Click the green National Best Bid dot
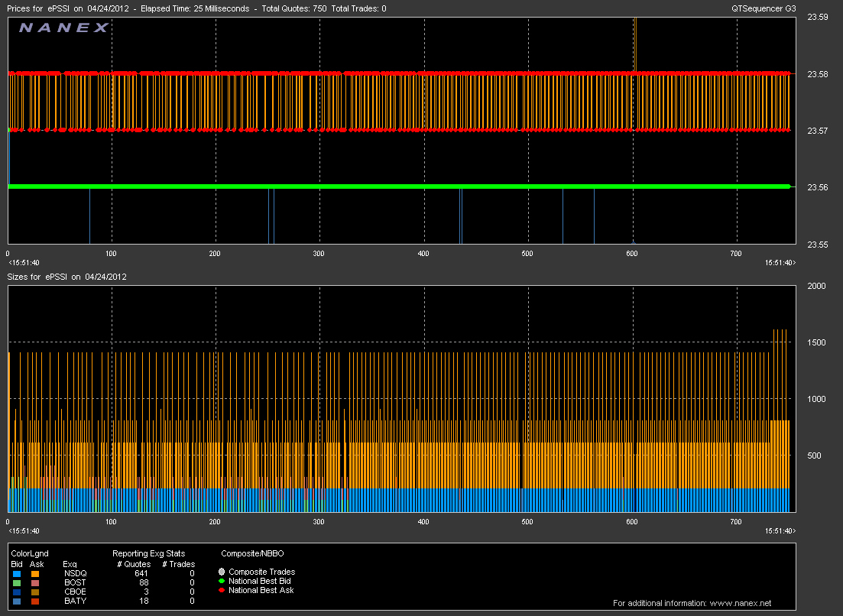The width and height of the screenshot is (843, 616). [x=222, y=581]
